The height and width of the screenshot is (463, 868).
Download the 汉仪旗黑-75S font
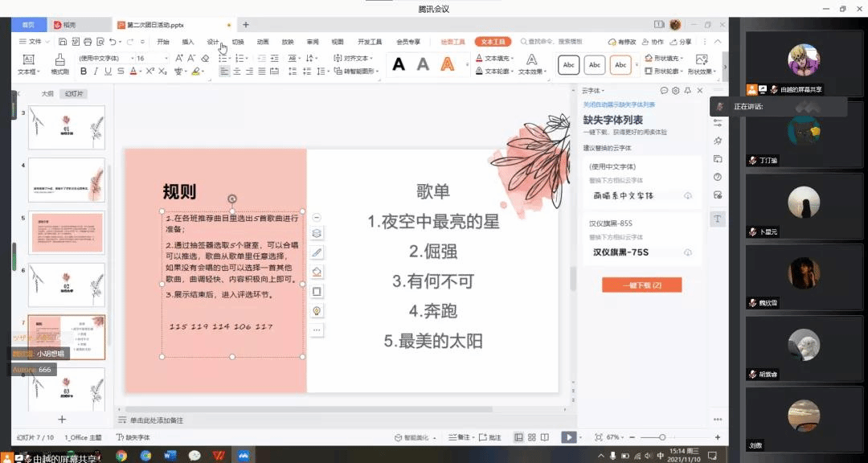point(688,252)
